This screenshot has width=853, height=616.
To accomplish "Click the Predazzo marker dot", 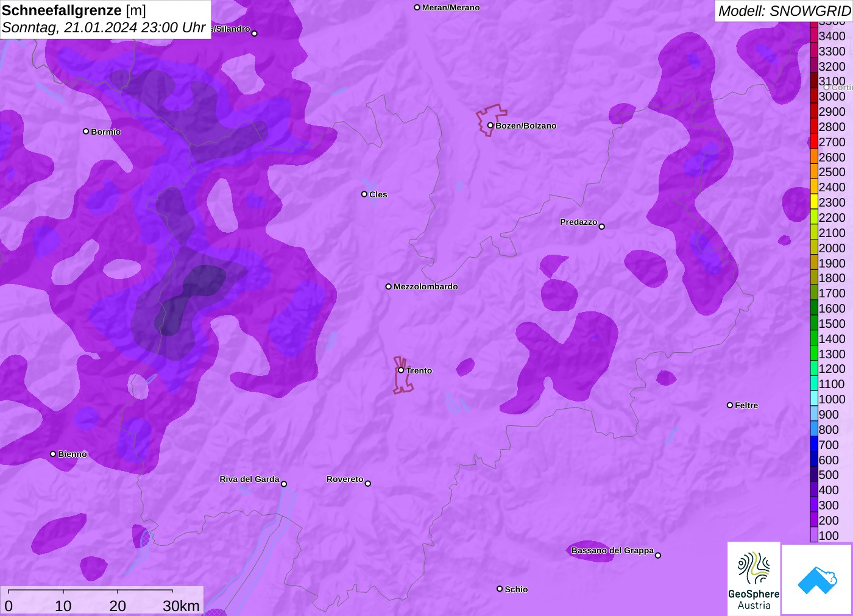I will click(x=602, y=227).
